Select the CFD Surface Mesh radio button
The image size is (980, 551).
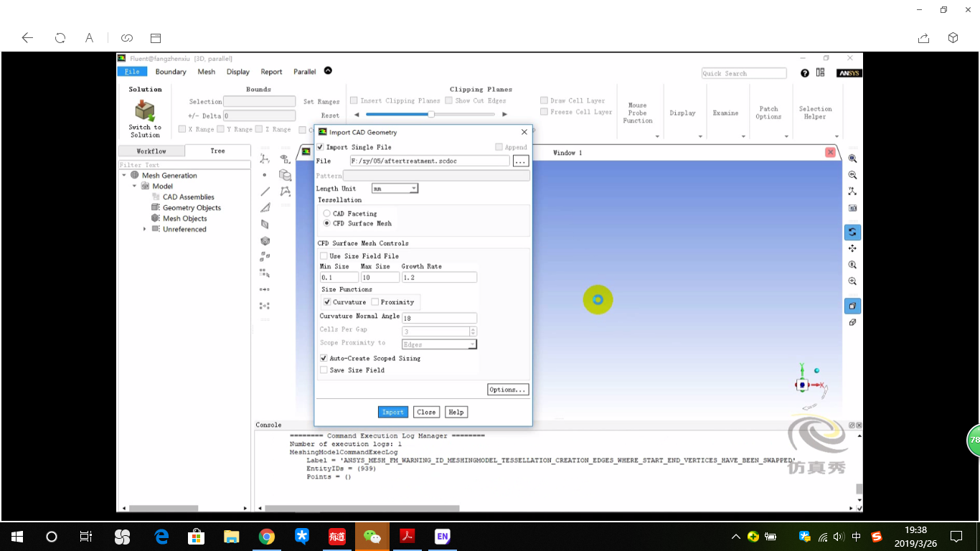tap(327, 224)
